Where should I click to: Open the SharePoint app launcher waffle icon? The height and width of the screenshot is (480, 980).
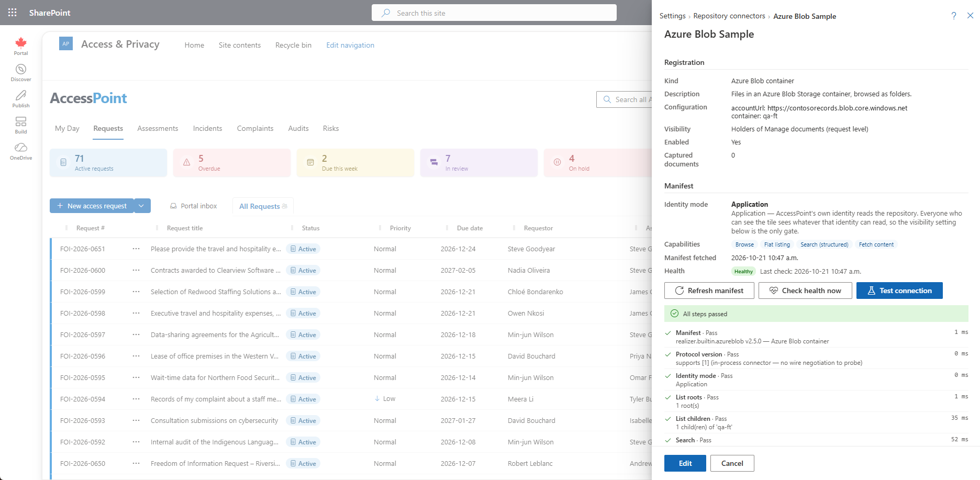tap(13, 13)
